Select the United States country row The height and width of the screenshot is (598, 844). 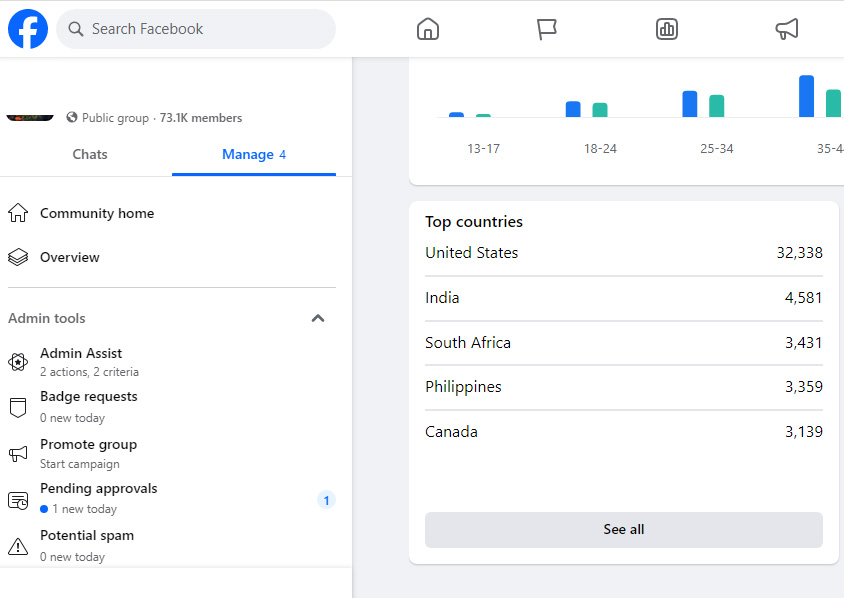(623, 253)
